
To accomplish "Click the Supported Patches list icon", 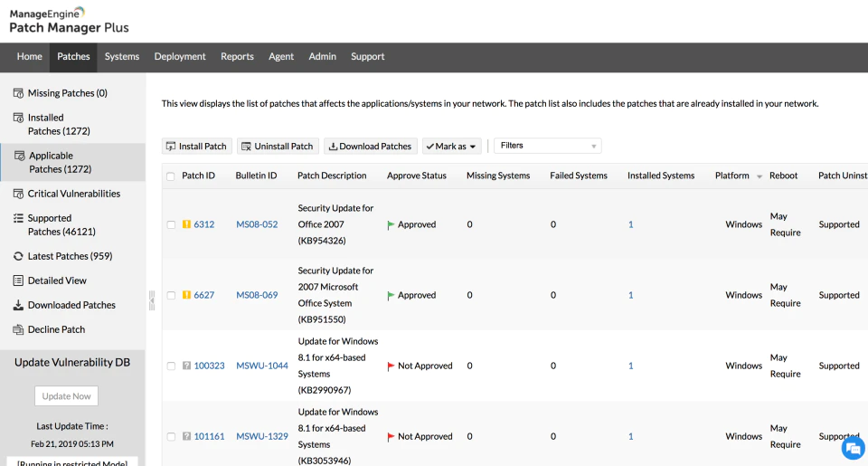I will point(18,218).
